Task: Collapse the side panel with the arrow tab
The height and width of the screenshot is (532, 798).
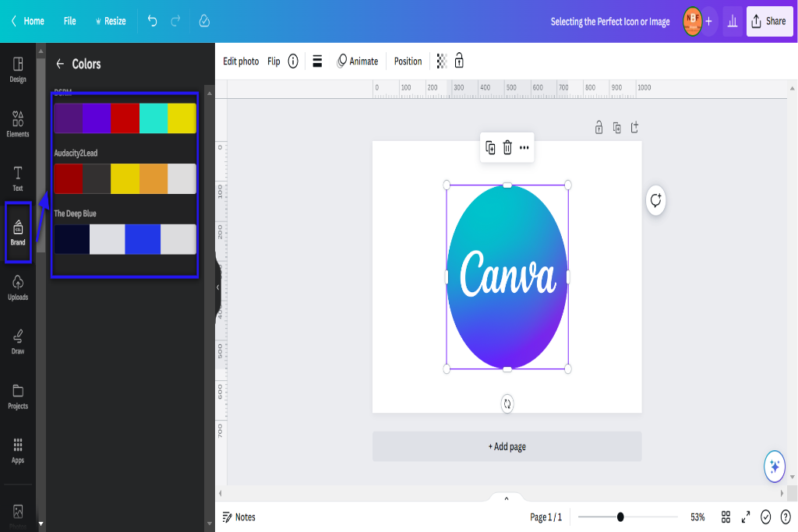Action: [218, 287]
